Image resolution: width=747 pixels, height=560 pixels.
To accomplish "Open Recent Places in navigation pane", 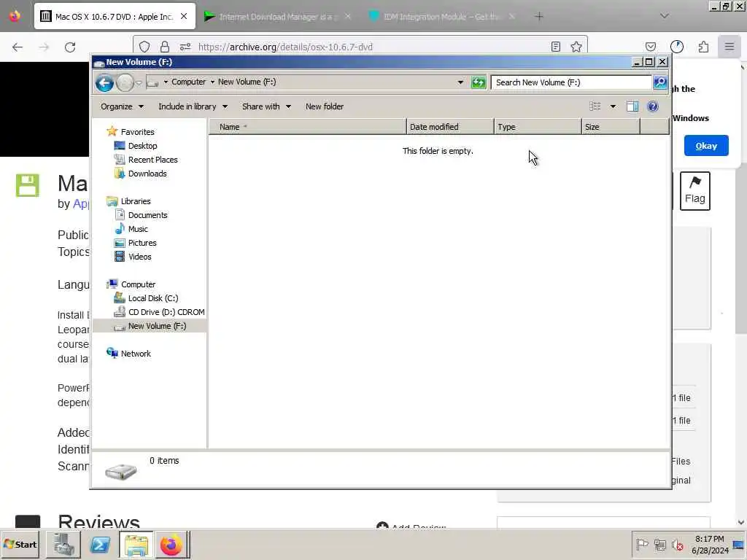I will [152, 160].
